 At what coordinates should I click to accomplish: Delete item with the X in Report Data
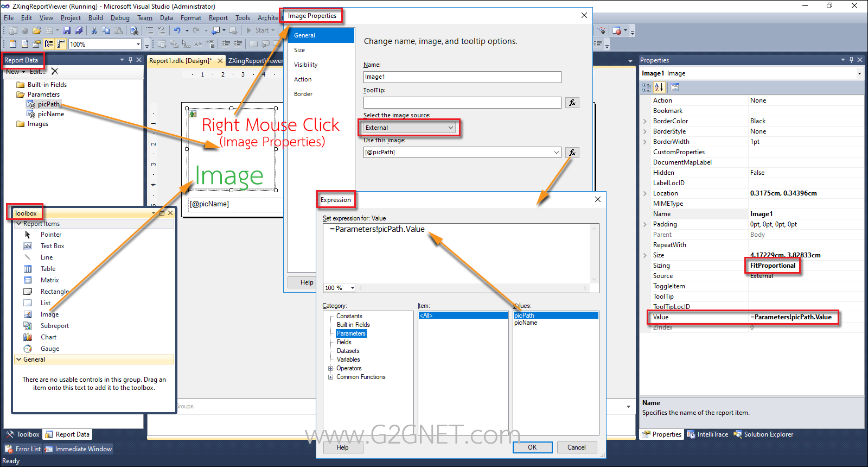pos(54,71)
